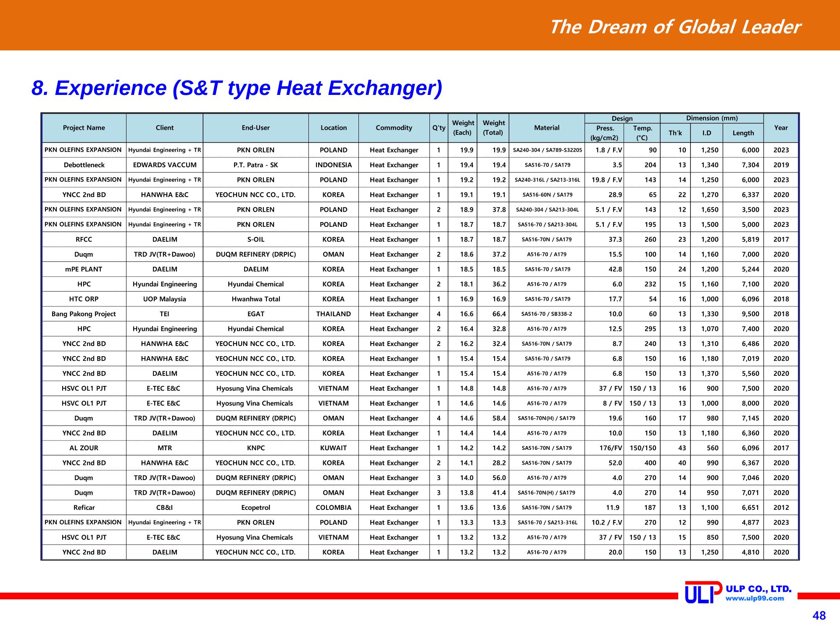Viewport: 840px width, 630px height.
Task: Select the Reficar project row cell
Action: coord(84,508)
